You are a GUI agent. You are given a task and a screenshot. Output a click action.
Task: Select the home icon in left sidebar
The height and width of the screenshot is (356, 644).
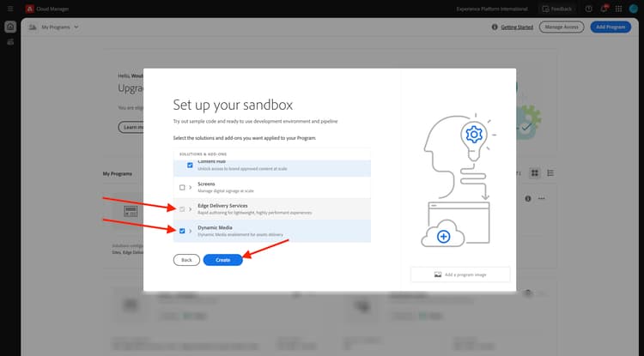click(10, 27)
